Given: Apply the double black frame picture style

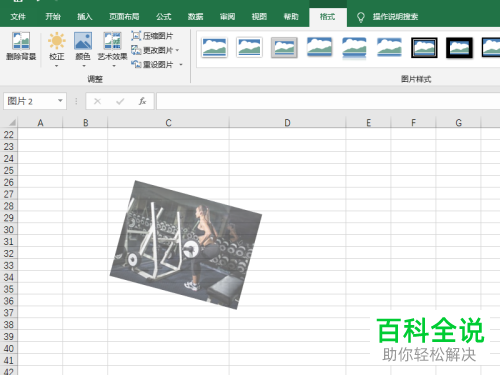Looking at the screenshot, I should point(424,48).
